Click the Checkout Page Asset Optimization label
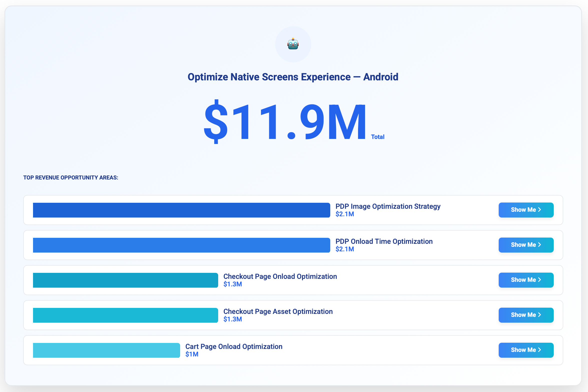 [x=278, y=311]
